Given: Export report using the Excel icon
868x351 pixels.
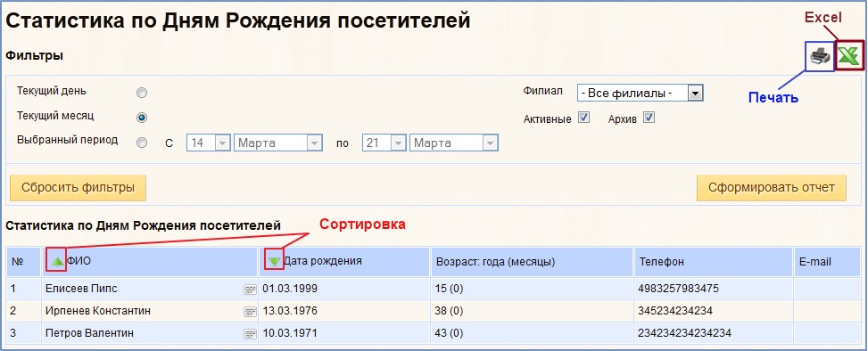Looking at the screenshot, I should coord(848,56).
